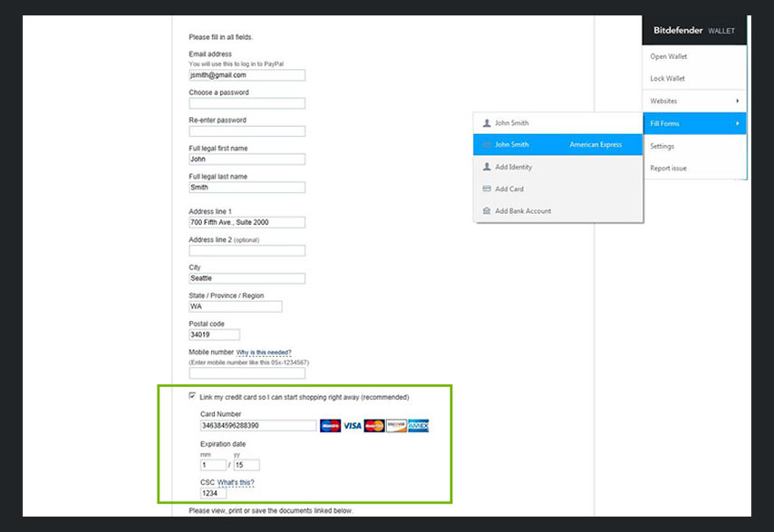Click the empty Address line 2 field
This screenshot has height=532, width=774.
[x=247, y=250]
